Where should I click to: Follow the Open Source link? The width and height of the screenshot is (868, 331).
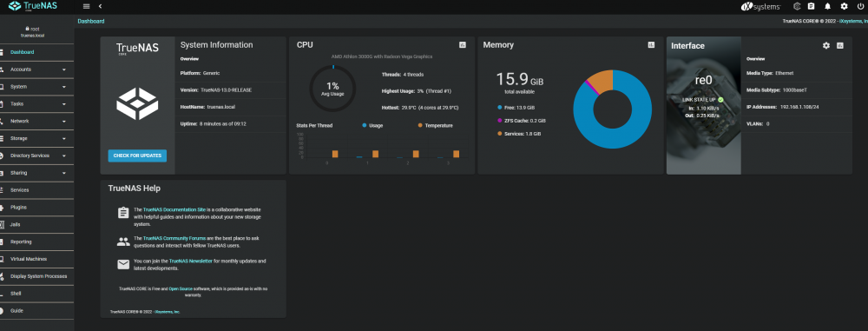pyautogui.click(x=180, y=288)
